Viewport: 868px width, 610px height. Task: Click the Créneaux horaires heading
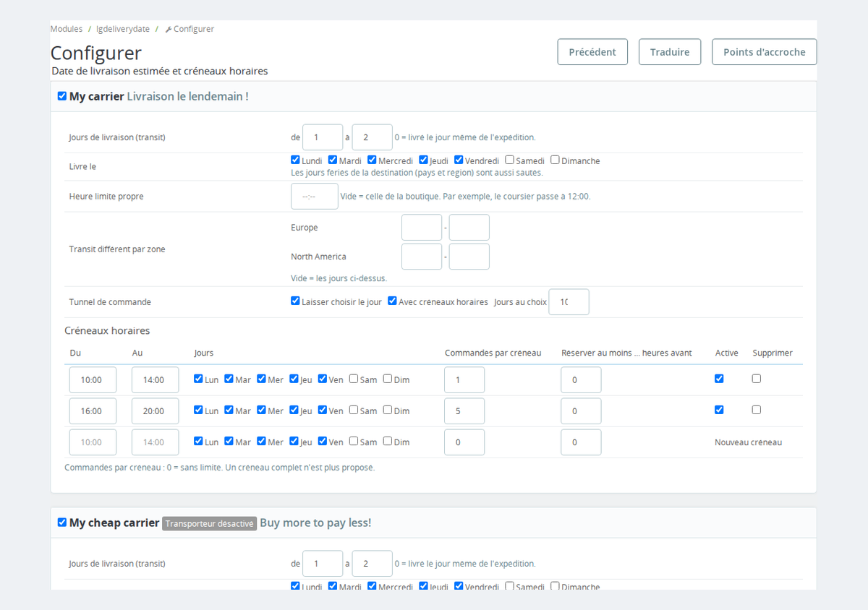click(x=107, y=330)
